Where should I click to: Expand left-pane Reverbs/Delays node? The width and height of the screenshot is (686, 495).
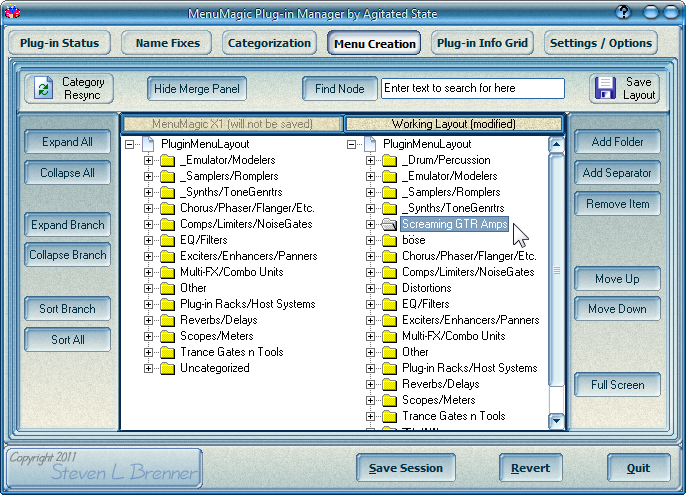(x=148, y=320)
